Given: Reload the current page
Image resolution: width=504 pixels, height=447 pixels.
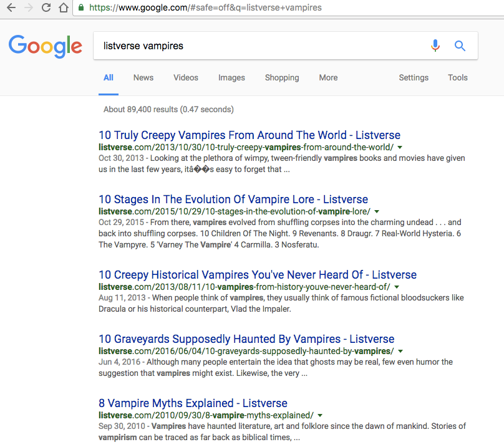Looking at the screenshot, I should pyautogui.click(x=44, y=8).
